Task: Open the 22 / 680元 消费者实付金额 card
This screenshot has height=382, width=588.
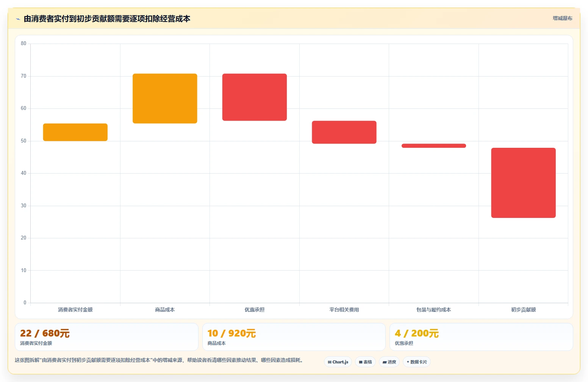Action: click(106, 337)
